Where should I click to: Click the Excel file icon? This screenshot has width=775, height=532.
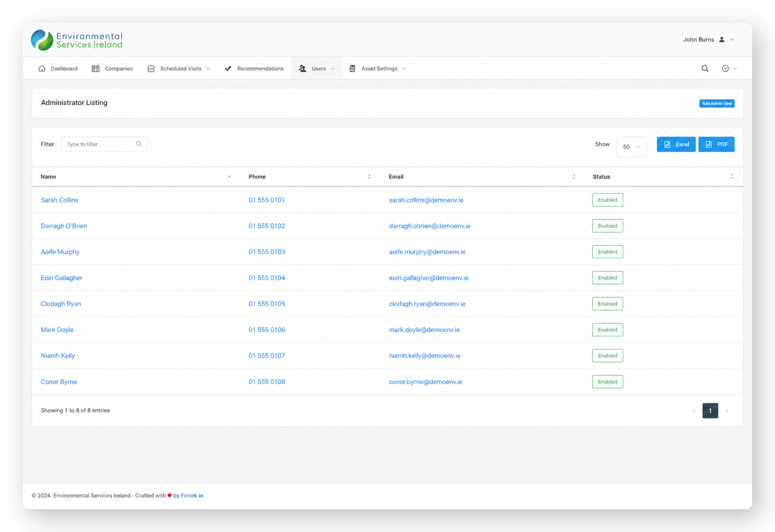coord(667,144)
